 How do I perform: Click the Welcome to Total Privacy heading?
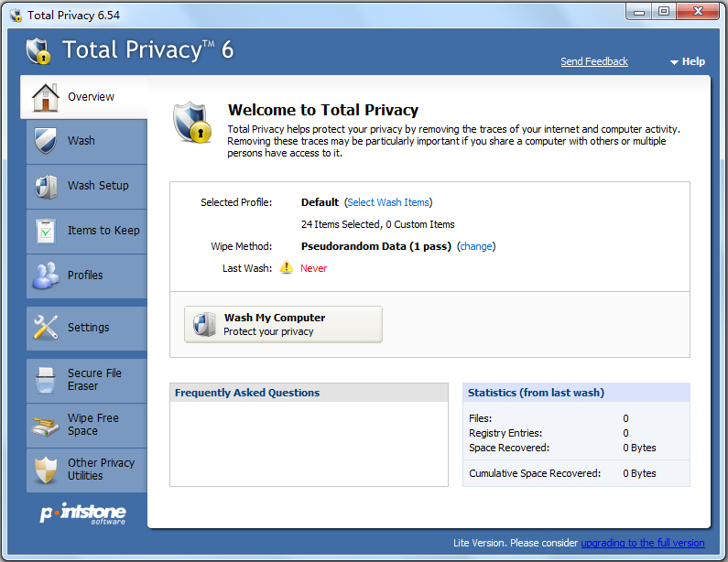[x=323, y=110]
